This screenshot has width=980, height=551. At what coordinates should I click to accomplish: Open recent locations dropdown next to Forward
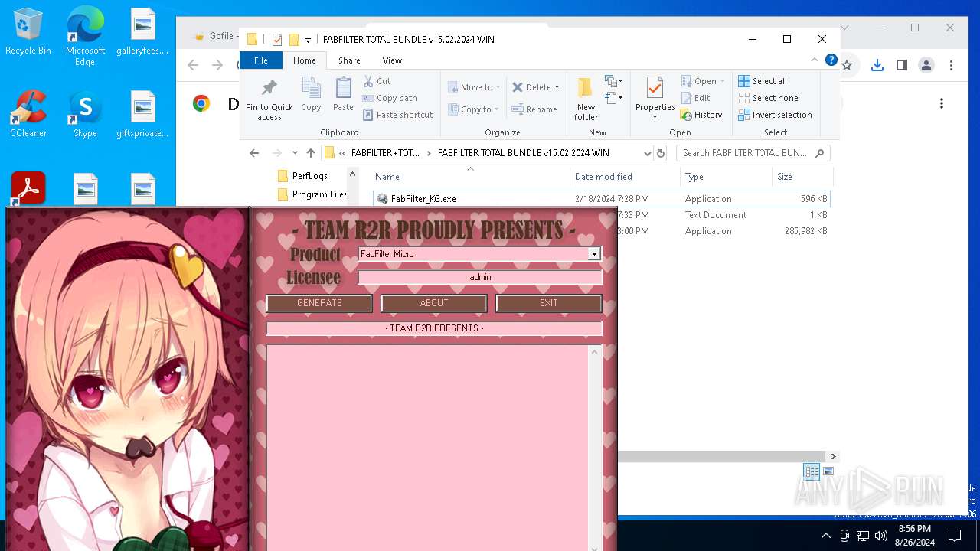(295, 153)
